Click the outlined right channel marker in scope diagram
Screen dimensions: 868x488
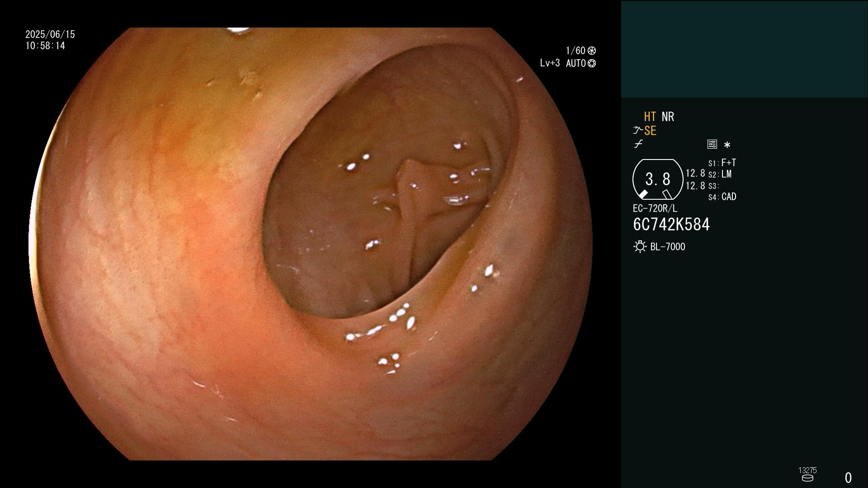(667, 194)
